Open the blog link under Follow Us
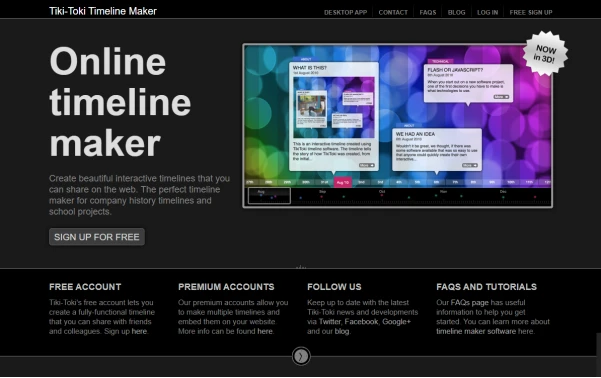This screenshot has width=601, height=378. coord(342,331)
